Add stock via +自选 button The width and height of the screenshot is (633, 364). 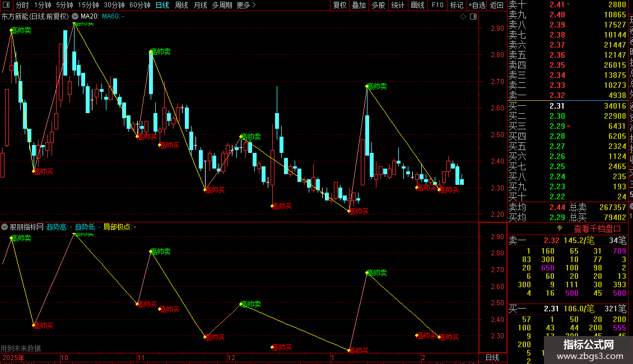(x=477, y=5)
